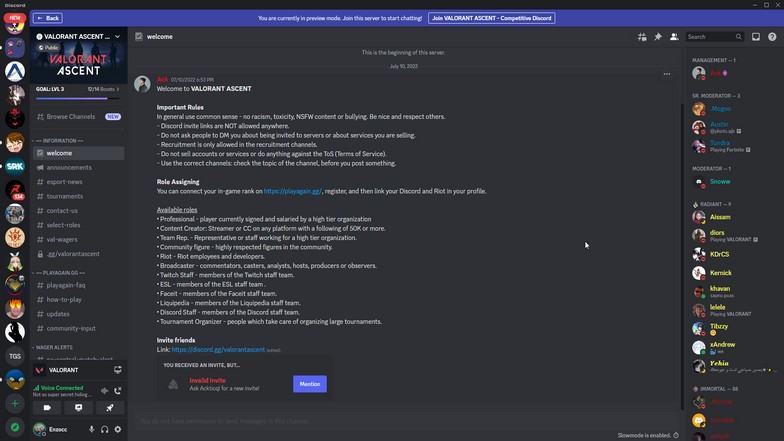Show pinned messages via pin icon
This screenshot has height=441, width=784.
coord(658,36)
